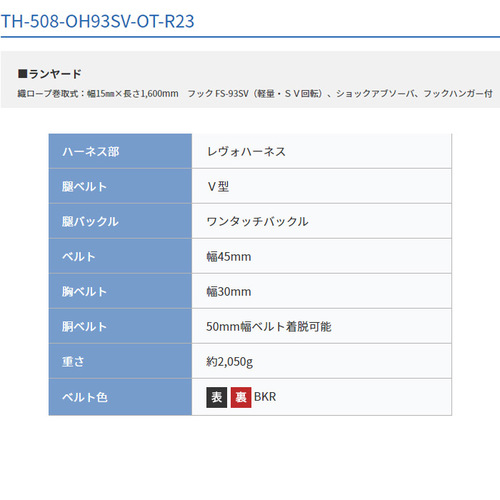Click the 50mm幅ベルト着脱可能 value cell
This screenshot has height=500, width=500.
click(322, 326)
